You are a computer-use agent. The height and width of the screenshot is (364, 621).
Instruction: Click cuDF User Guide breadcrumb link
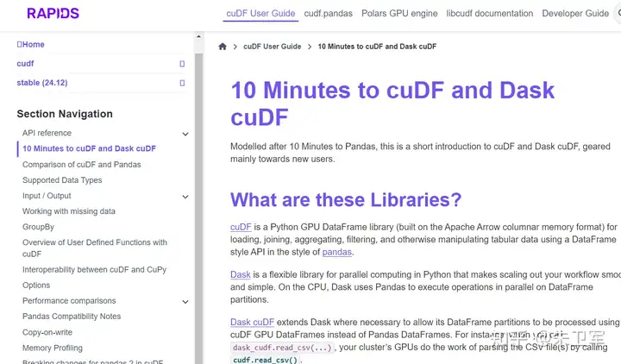(x=272, y=47)
